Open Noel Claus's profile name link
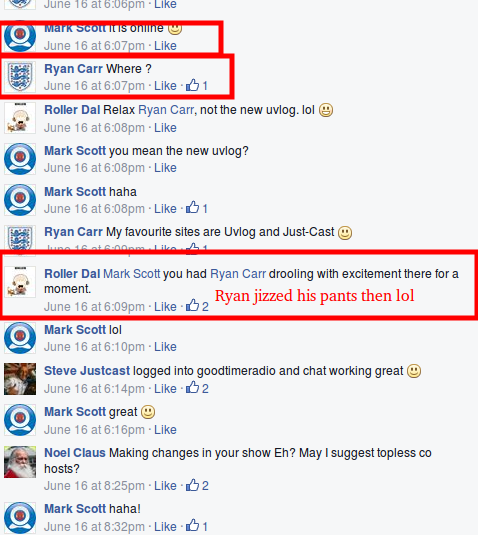Screen dimensions: 478x535 pos(75,453)
